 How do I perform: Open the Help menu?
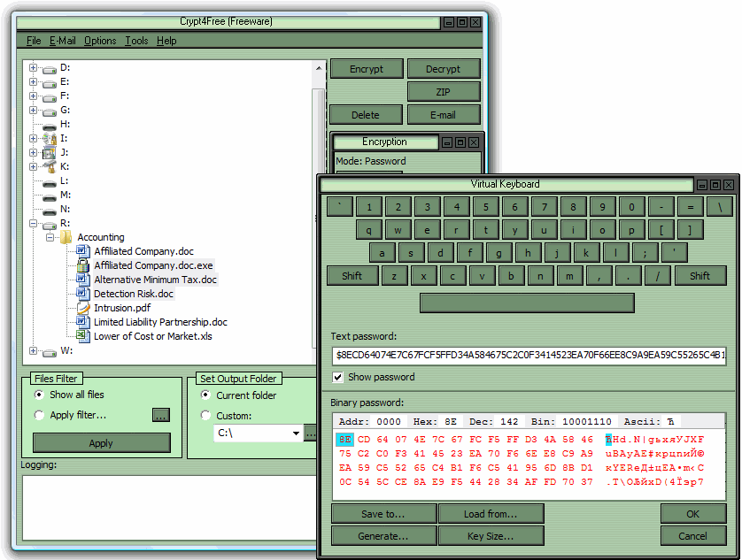pyautogui.click(x=166, y=41)
